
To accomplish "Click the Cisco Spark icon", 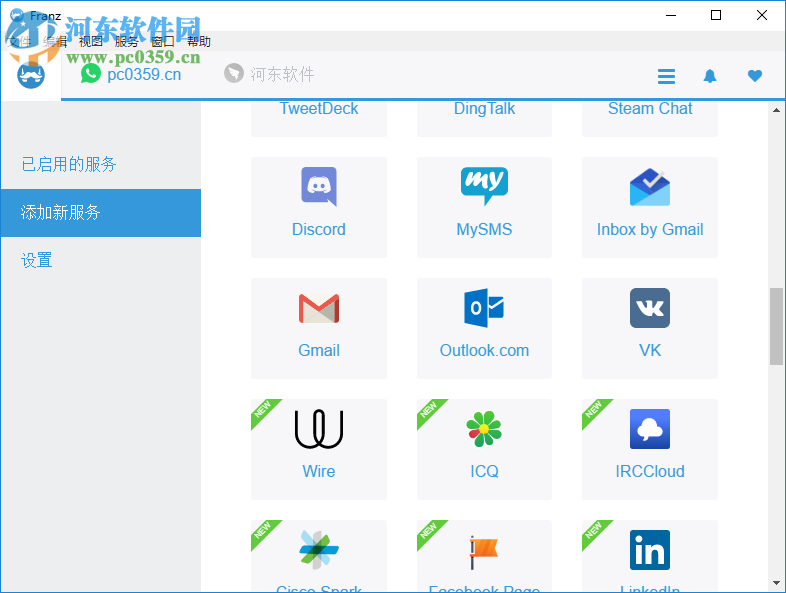I will point(319,550).
